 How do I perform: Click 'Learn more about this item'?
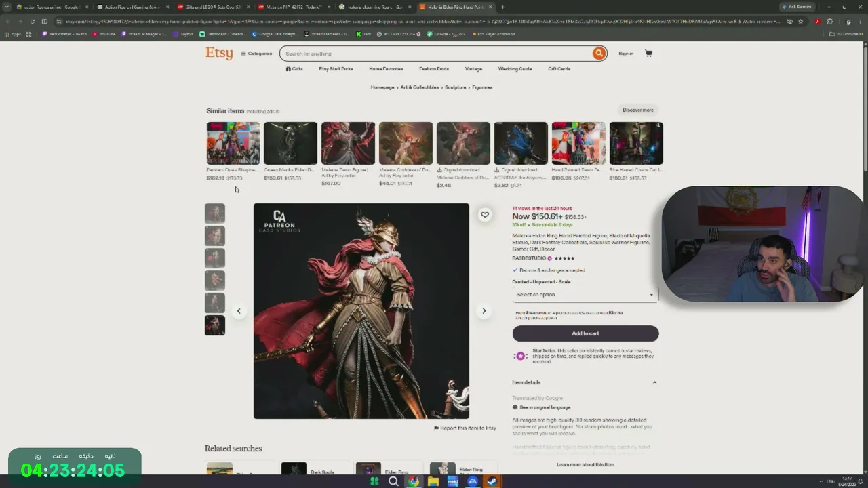coord(585,464)
